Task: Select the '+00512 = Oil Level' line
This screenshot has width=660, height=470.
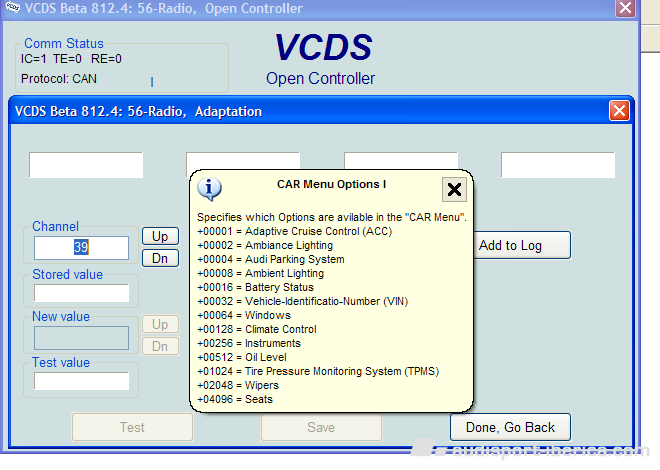Action: 242,357
